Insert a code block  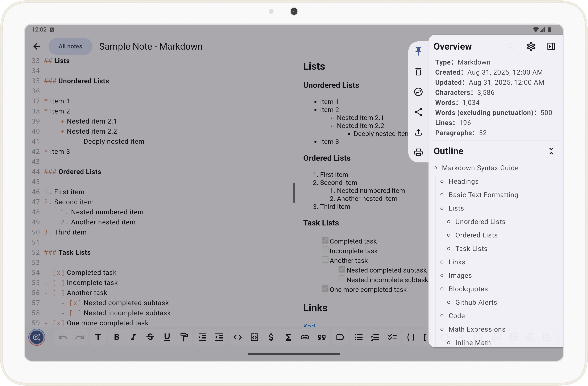point(254,337)
